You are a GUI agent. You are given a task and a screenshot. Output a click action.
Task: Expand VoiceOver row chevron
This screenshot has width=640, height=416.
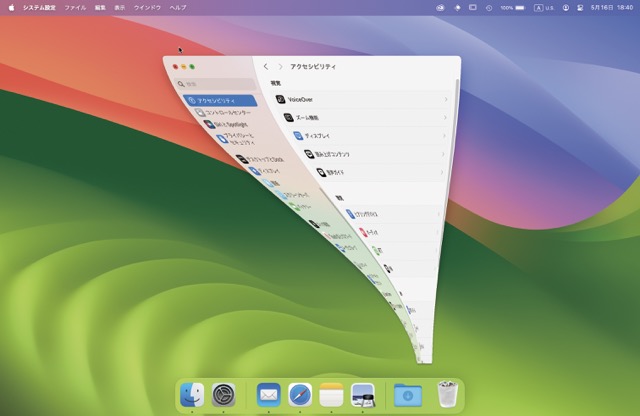coord(446,99)
